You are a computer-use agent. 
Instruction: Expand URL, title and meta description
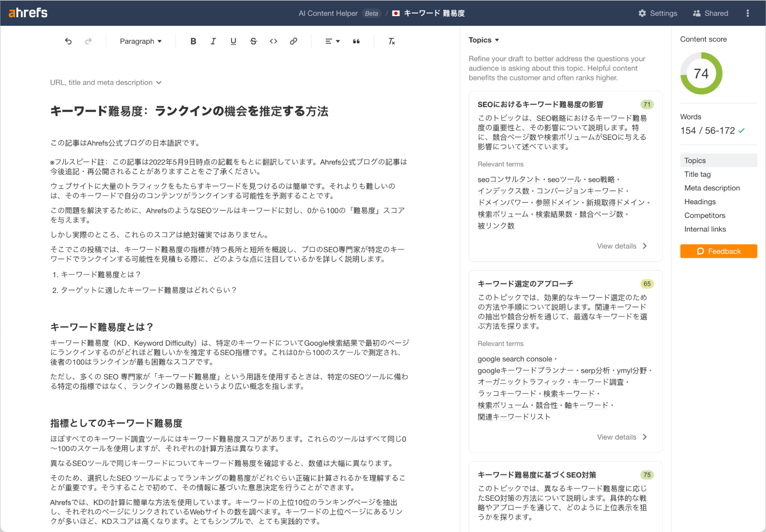pyautogui.click(x=106, y=82)
